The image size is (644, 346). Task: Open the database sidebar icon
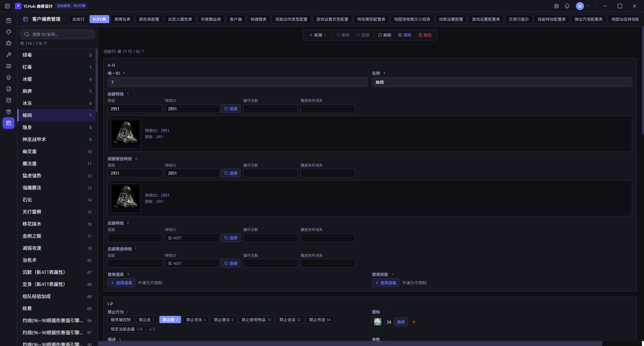pyautogui.click(x=9, y=100)
